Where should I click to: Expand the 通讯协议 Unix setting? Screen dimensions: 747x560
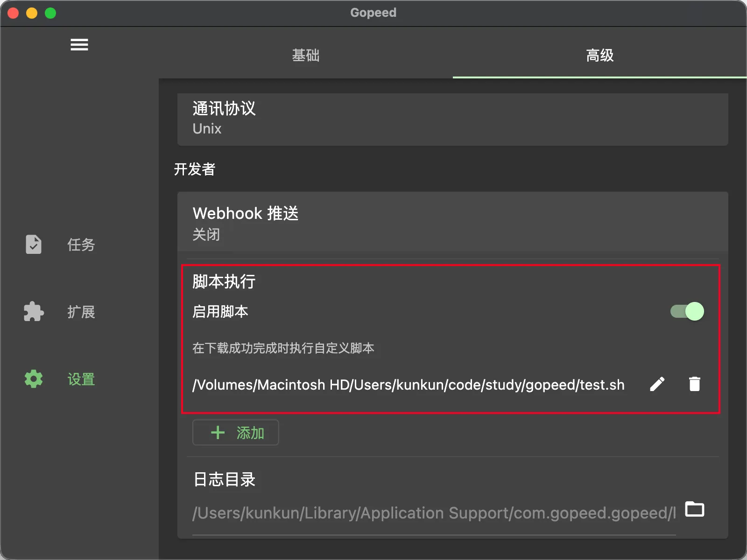pos(452,119)
